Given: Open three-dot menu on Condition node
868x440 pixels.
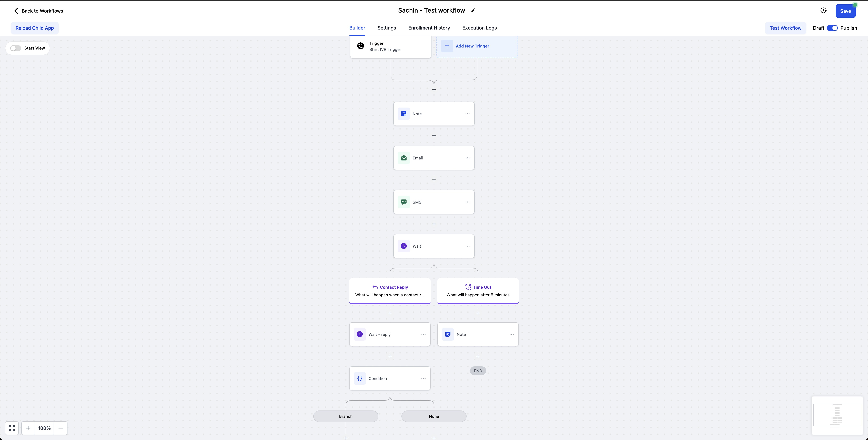Looking at the screenshot, I should coord(423,378).
